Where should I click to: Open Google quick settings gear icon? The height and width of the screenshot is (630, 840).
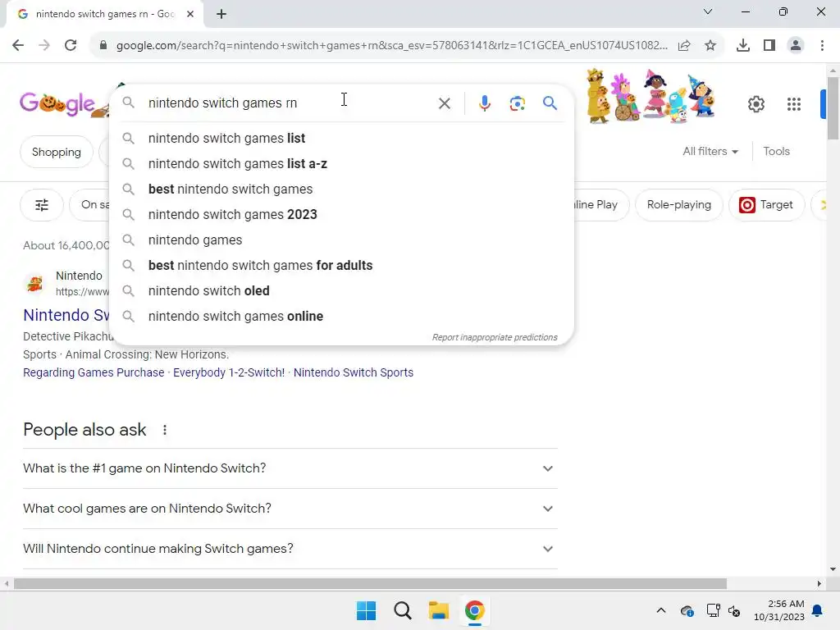coord(756,104)
